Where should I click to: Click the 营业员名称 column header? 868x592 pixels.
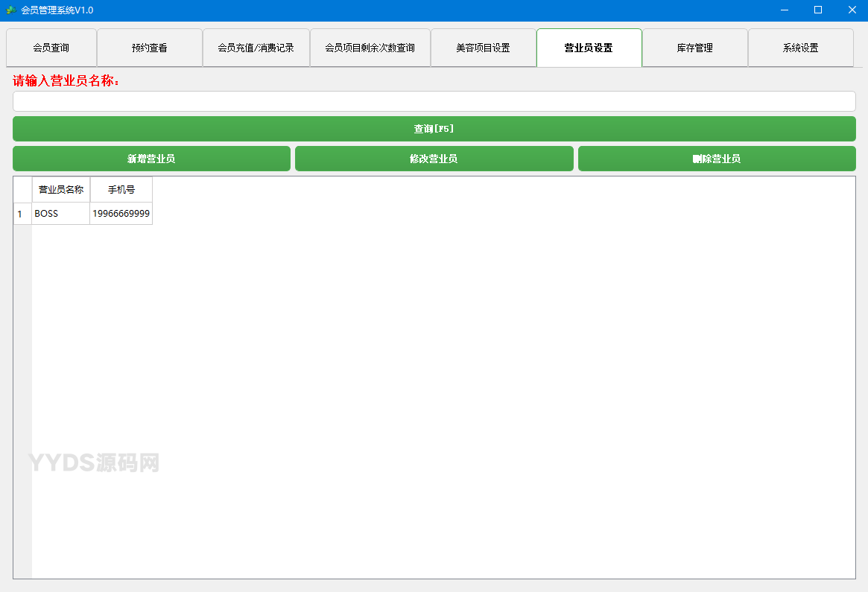point(60,189)
